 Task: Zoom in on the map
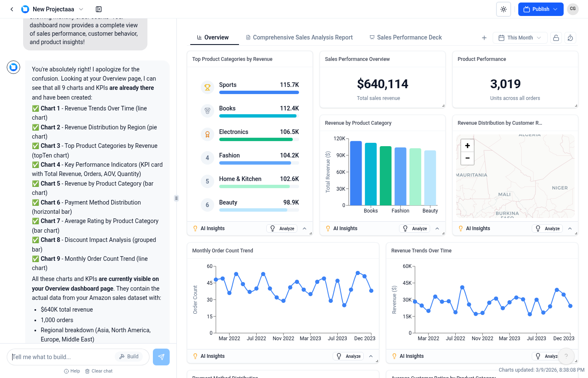467,145
